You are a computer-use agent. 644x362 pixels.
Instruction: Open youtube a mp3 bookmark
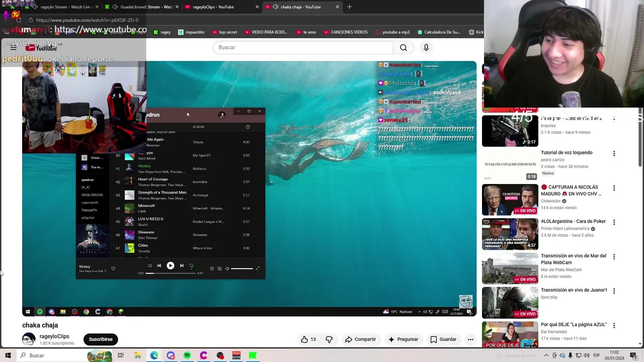[x=392, y=32]
